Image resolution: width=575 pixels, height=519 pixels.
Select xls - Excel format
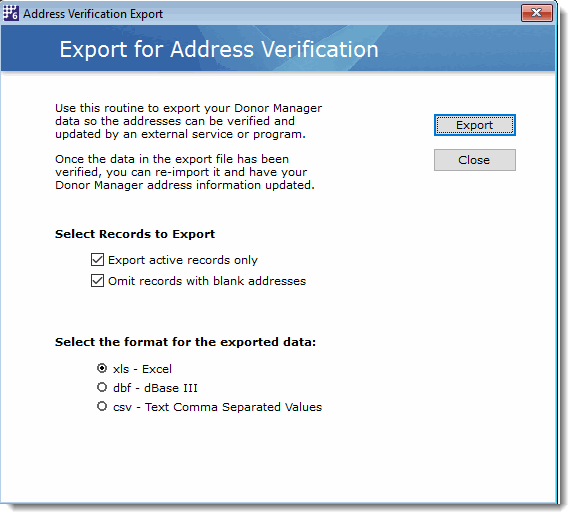[102, 368]
